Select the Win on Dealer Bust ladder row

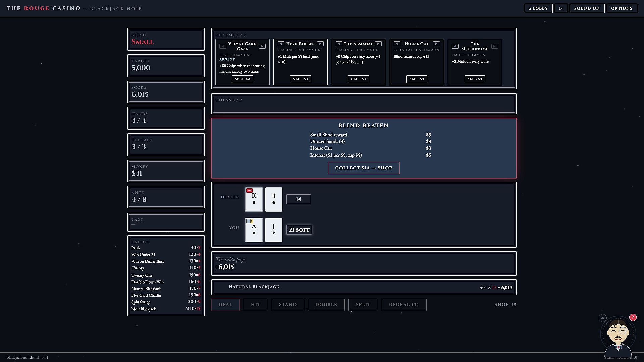click(166, 261)
